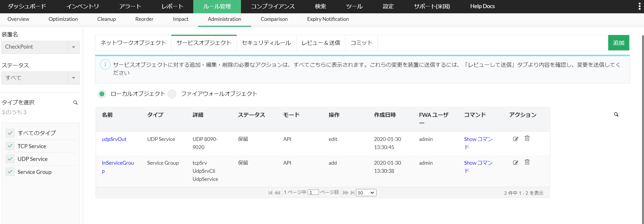
Task: Click edit icon for udpSrvOut row
Action: [515, 139]
